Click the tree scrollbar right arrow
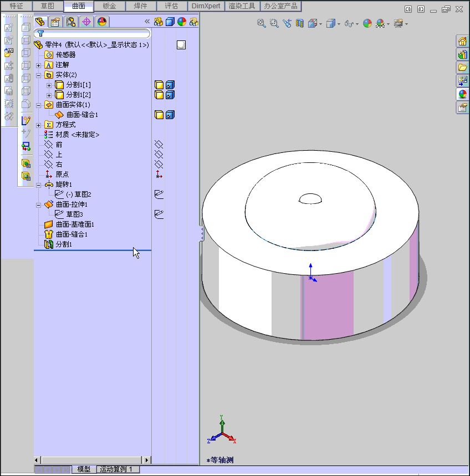470x476 pixels. 147,460
